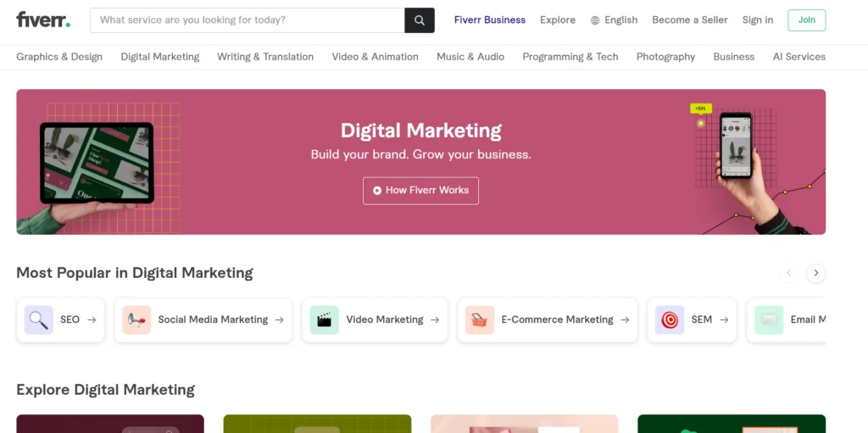Click the olive green explore card thumbnail

(x=317, y=425)
